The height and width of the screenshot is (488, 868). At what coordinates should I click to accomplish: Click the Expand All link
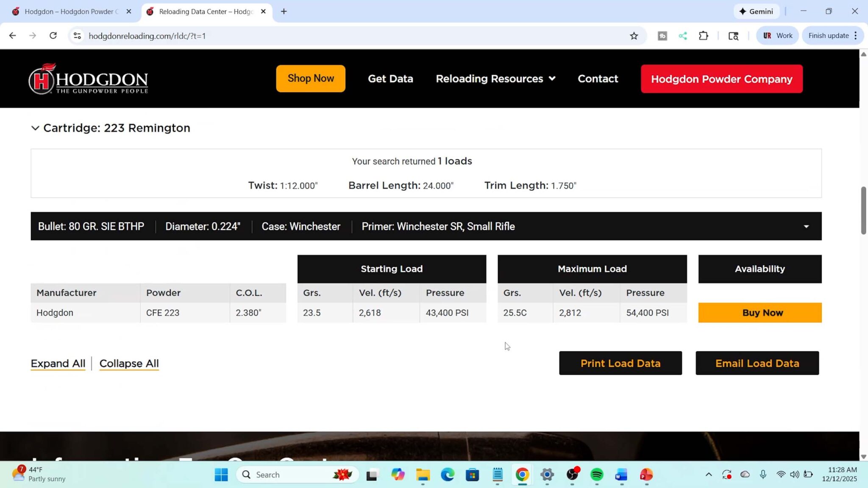click(x=58, y=363)
